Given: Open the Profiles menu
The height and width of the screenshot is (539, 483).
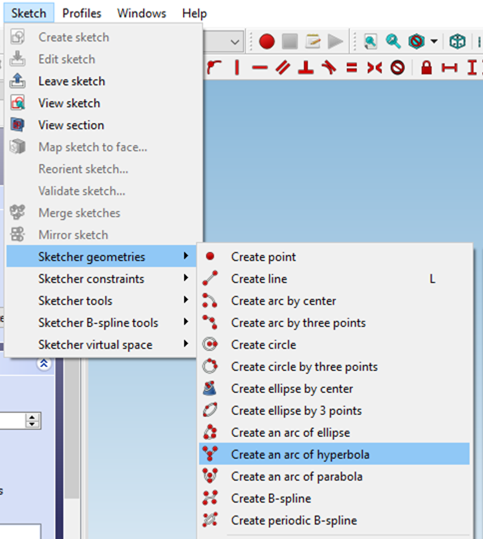Looking at the screenshot, I should (81, 13).
